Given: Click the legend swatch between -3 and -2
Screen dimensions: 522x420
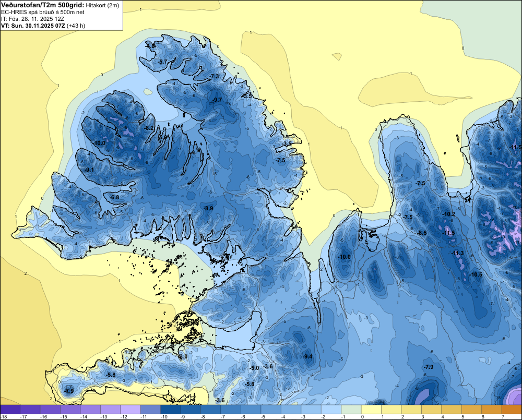Looking at the screenshot, I should pyautogui.click(x=311, y=410).
